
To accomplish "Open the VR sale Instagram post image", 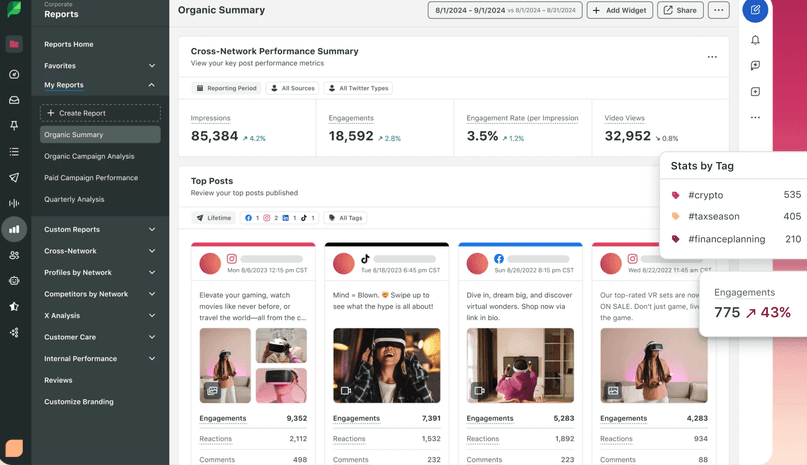I will [654, 366].
